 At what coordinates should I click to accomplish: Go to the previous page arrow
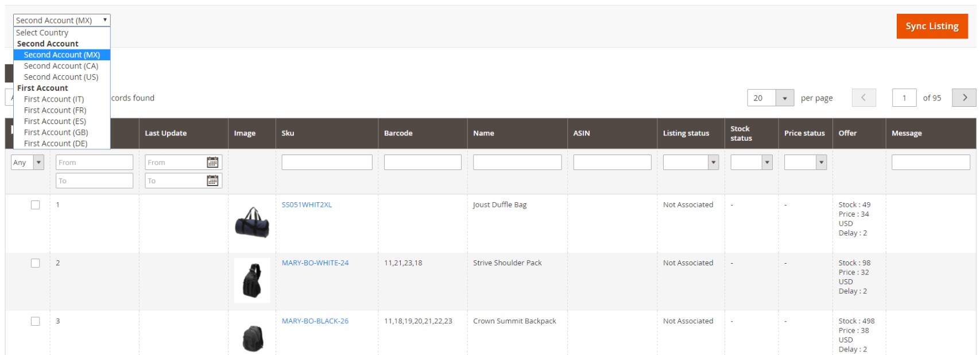[863, 98]
